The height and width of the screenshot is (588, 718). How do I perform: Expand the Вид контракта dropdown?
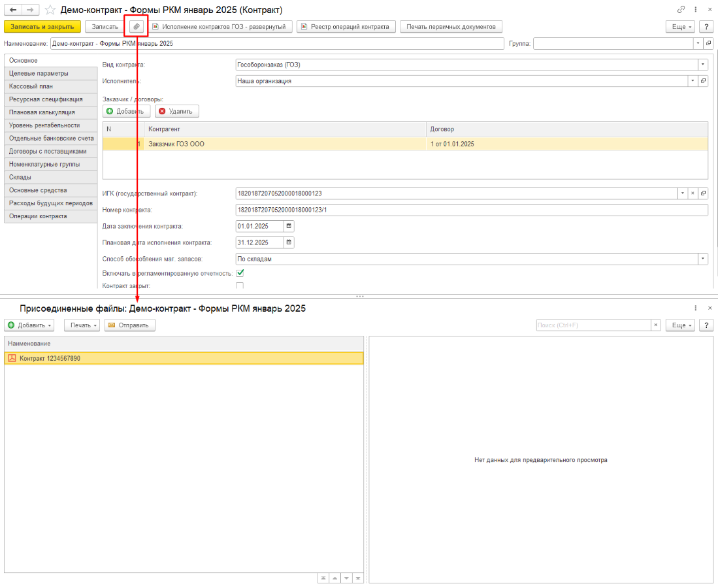pos(703,65)
